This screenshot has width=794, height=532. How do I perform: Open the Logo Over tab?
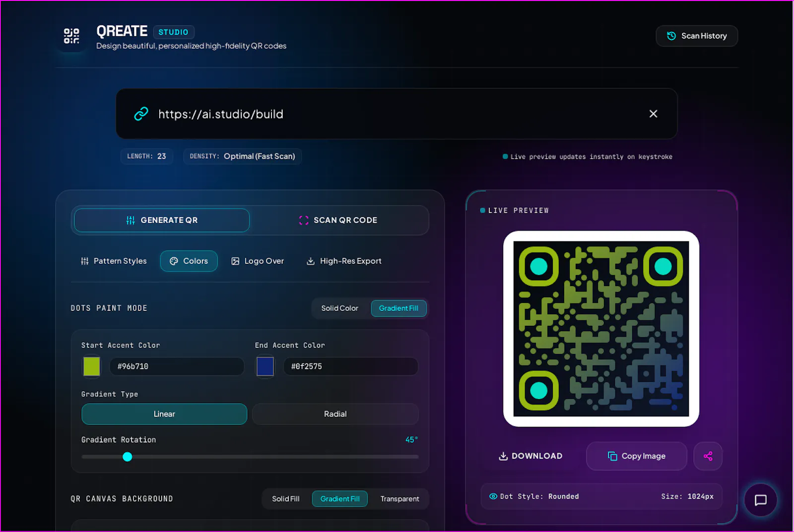click(x=258, y=261)
